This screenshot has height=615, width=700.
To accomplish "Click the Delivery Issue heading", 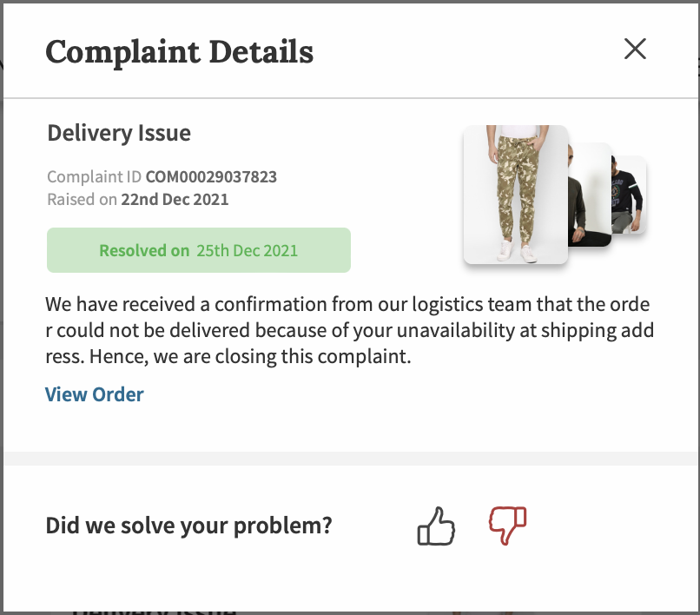I will click(119, 134).
